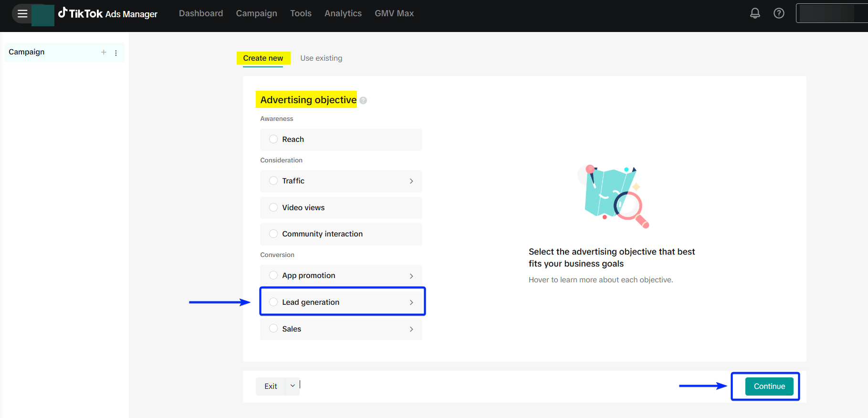Open the hamburger menu icon
This screenshot has width=868, height=418.
[22, 13]
